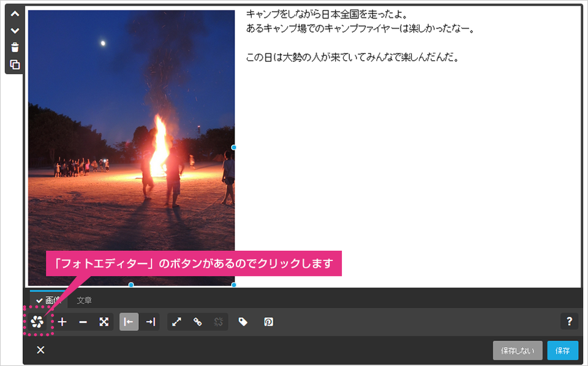Click the blue 保存 button
The image size is (588, 366).
[x=562, y=351]
